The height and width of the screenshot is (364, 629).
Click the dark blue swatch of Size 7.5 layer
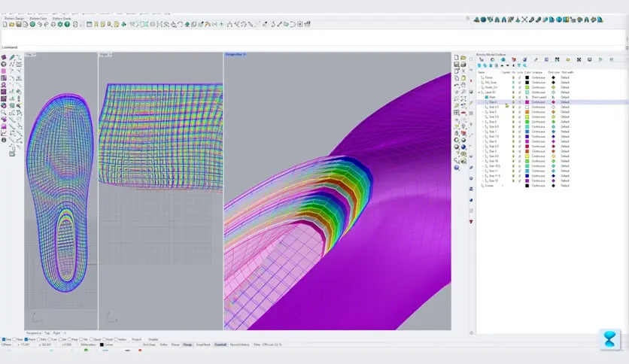click(x=527, y=137)
